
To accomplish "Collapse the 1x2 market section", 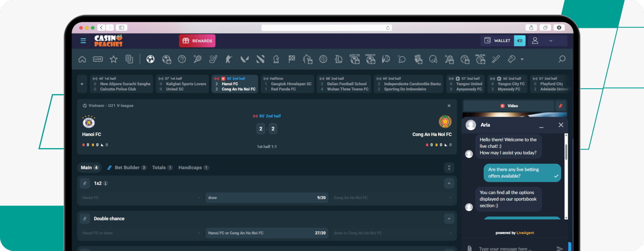I will 449,183.
